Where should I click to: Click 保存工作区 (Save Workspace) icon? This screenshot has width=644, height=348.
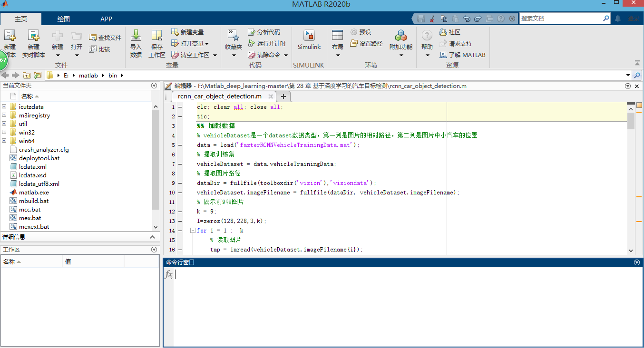pos(157,36)
